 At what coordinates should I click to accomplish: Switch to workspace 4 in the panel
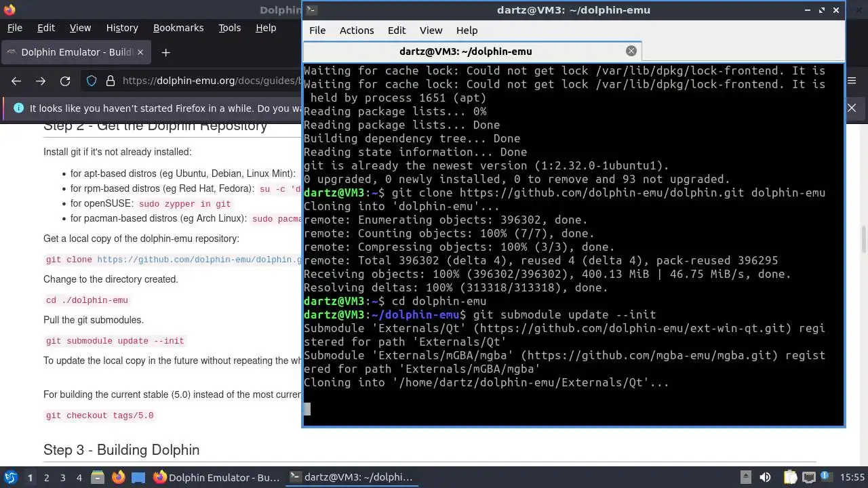(79, 478)
